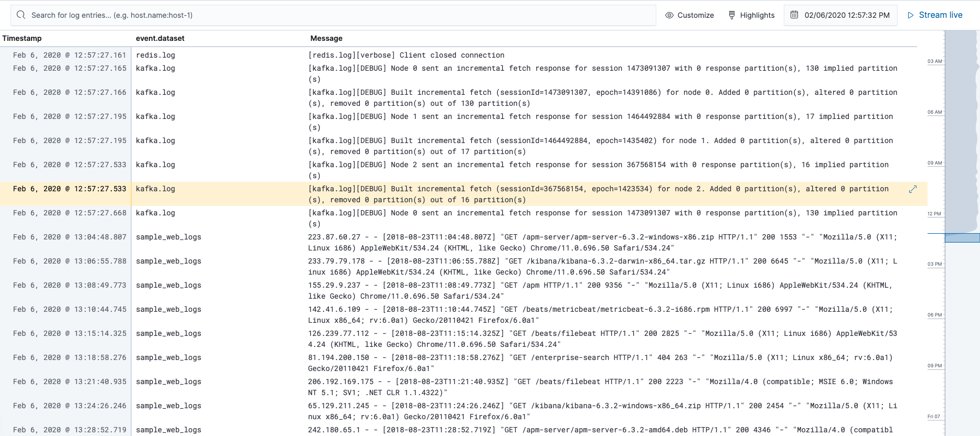The image size is (980, 436).
Task: Select the sessionId=1464492884 Built incremental fetch message
Action: coord(600,146)
